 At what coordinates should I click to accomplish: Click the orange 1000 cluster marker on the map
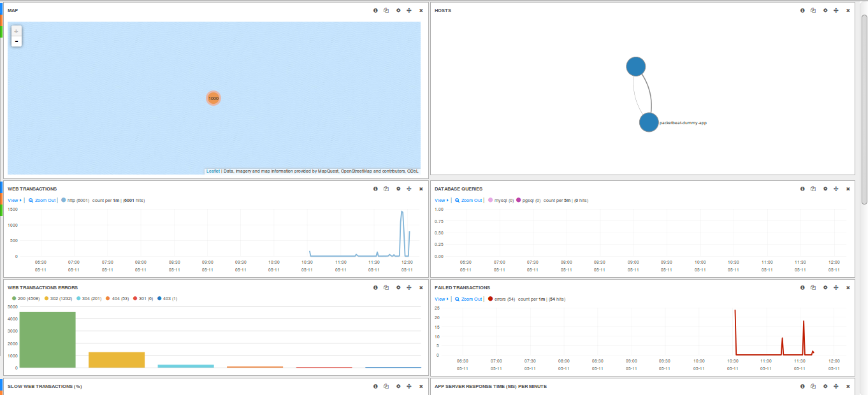[213, 98]
